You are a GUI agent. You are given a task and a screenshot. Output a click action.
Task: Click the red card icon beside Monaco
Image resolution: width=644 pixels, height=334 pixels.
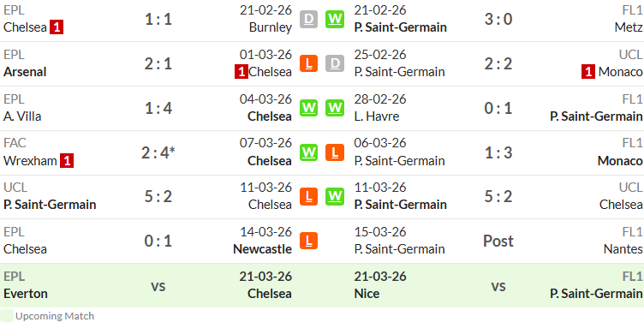[x=588, y=72]
